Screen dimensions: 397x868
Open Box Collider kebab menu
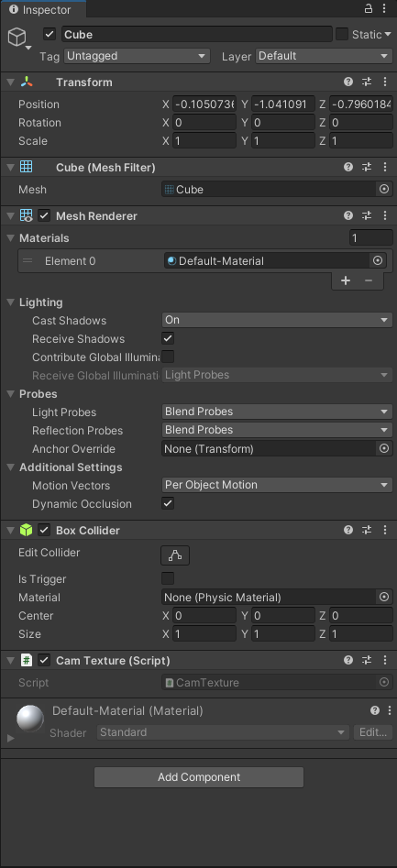point(385,531)
